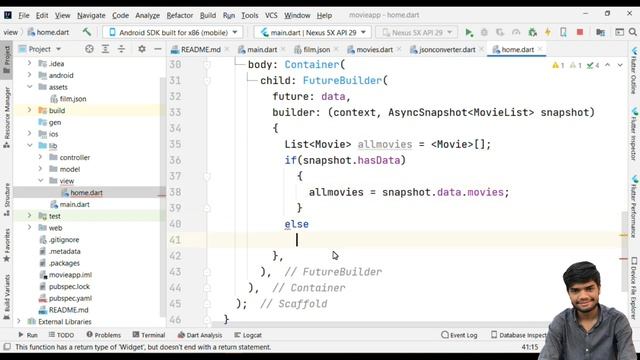The image size is (640, 360).
Task: Expand the model folder
Action: (40, 169)
